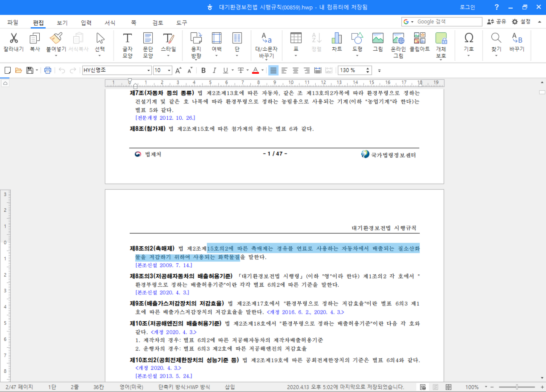This screenshot has width=546, height=392.
Task: Open the Google 검색 engine dropdown
Action: coord(412,22)
